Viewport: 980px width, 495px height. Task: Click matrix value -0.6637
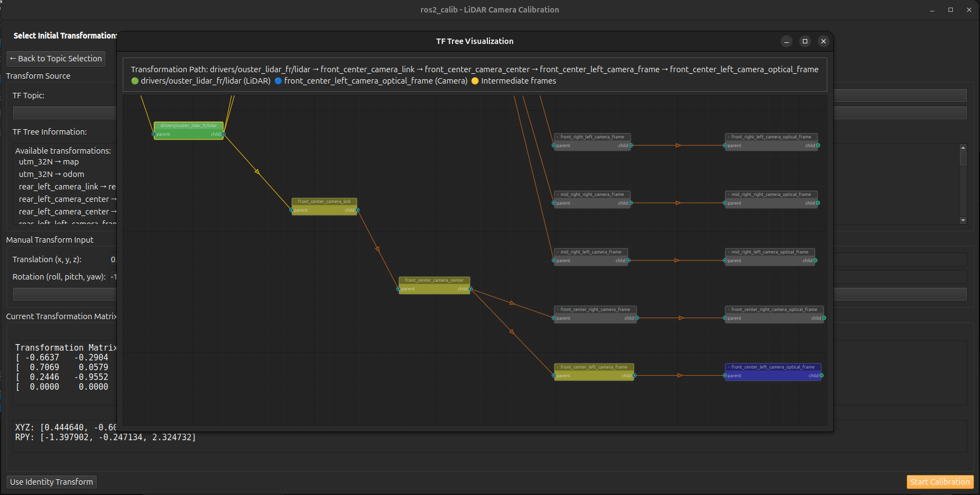click(x=42, y=358)
